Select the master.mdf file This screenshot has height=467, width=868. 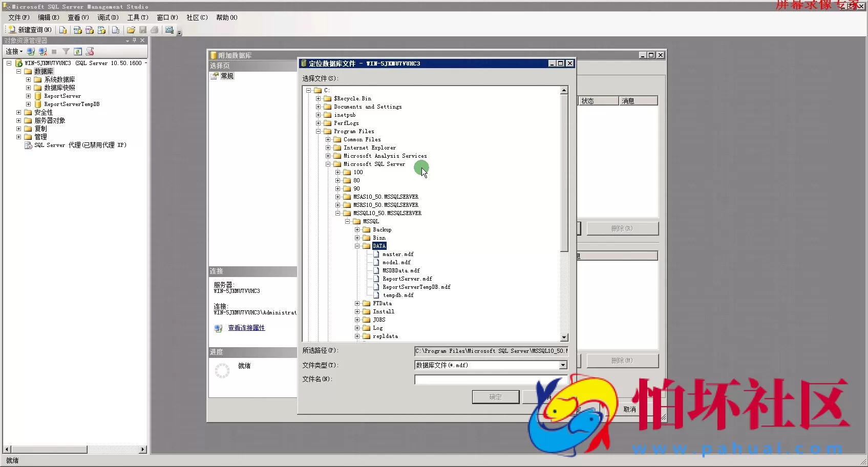(398, 254)
